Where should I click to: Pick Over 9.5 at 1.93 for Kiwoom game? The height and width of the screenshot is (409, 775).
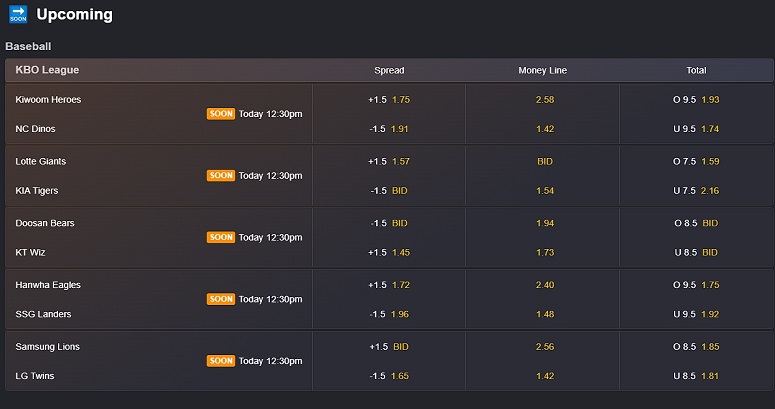(696, 100)
